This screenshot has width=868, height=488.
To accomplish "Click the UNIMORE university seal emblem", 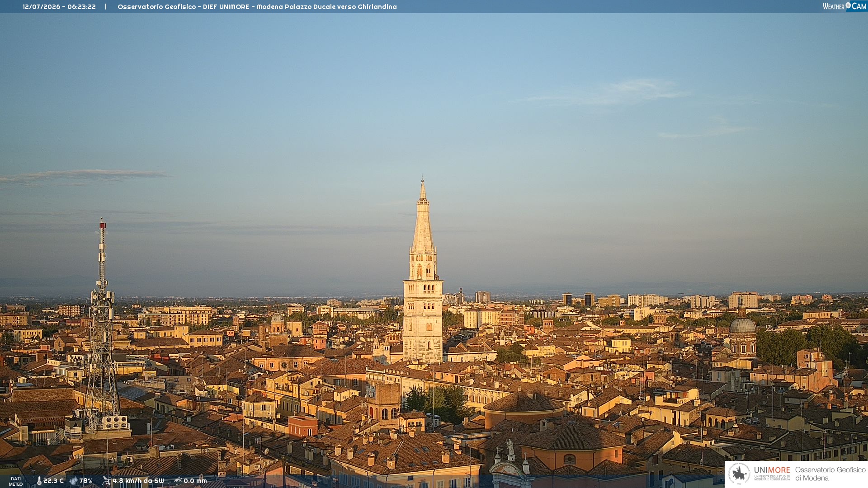I will coord(739,474).
